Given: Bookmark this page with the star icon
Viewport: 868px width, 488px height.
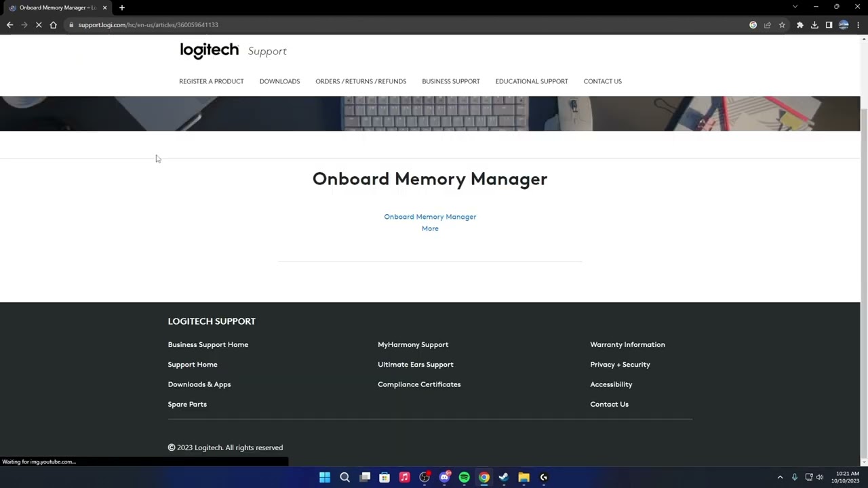Looking at the screenshot, I should coord(782,25).
